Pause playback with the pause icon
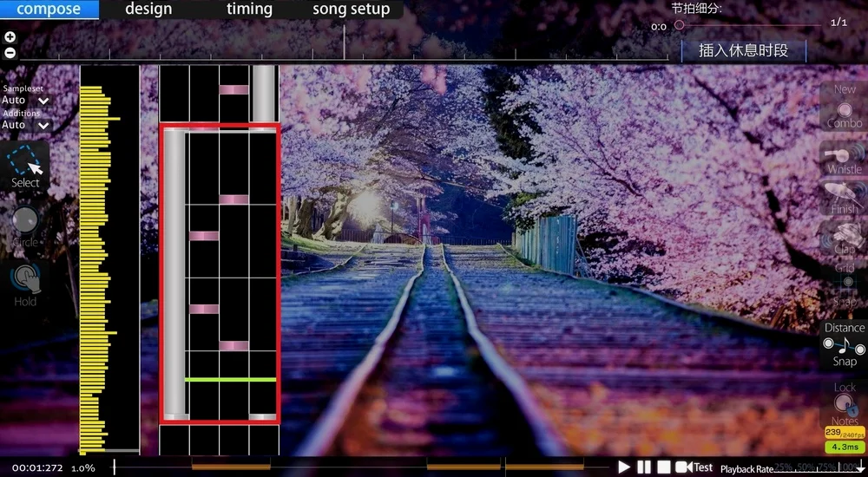The height and width of the screenshot is (477, 868). pos(644,467)
